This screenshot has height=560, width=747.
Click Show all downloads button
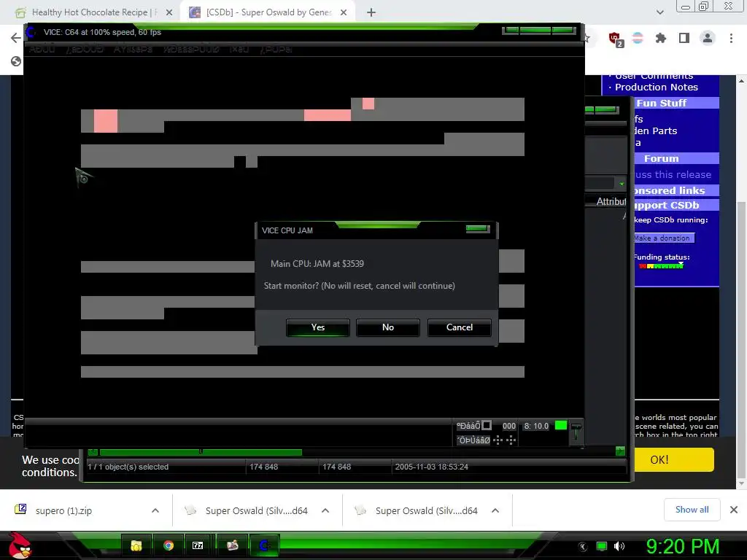692,510
